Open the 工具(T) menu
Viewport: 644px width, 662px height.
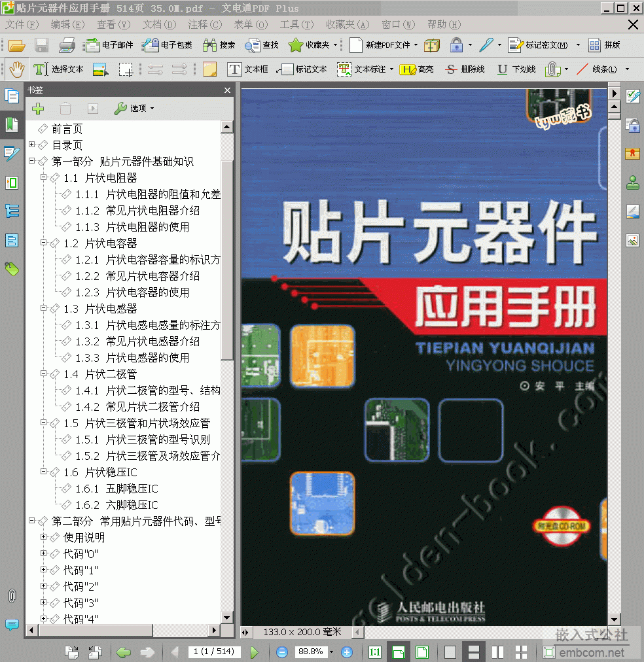coord(296,24)
